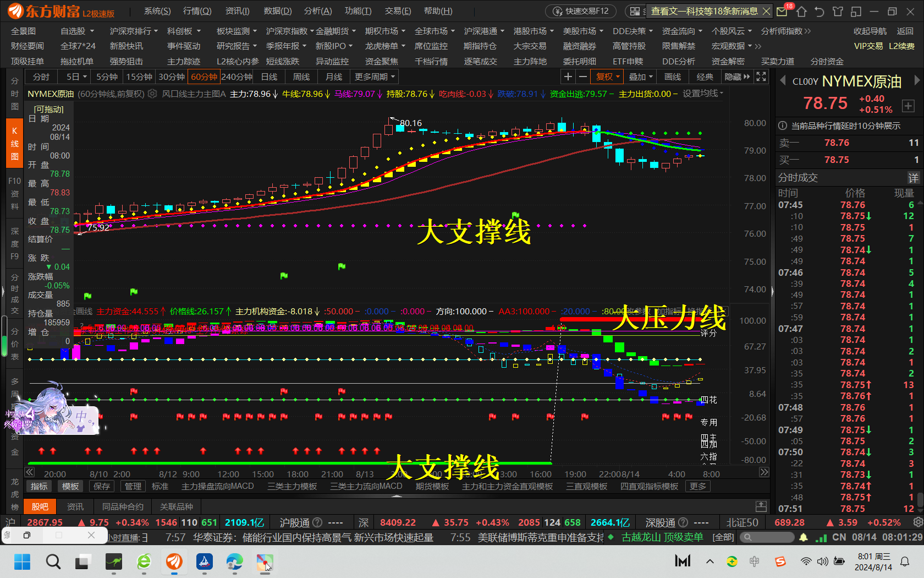Toggle fullscreen chart expand icon

click(761, 77)
